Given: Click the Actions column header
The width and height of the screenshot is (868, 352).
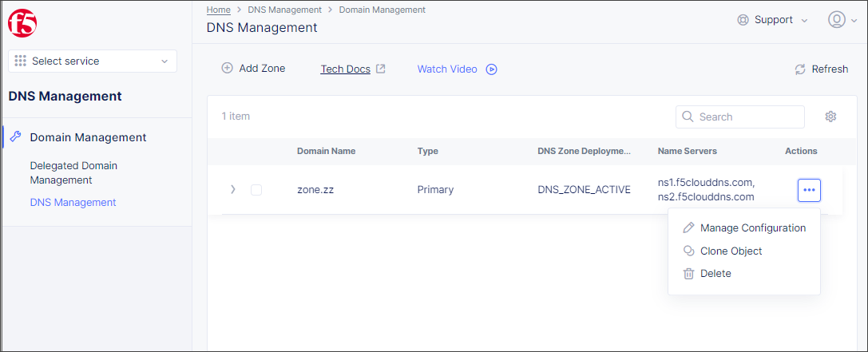Looking at the screenshot, I should [801, 151].
